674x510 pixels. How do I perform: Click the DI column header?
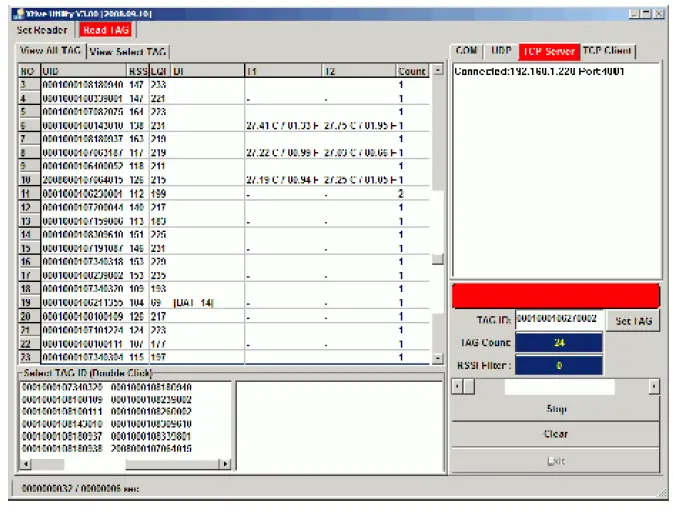click(208, 71)
